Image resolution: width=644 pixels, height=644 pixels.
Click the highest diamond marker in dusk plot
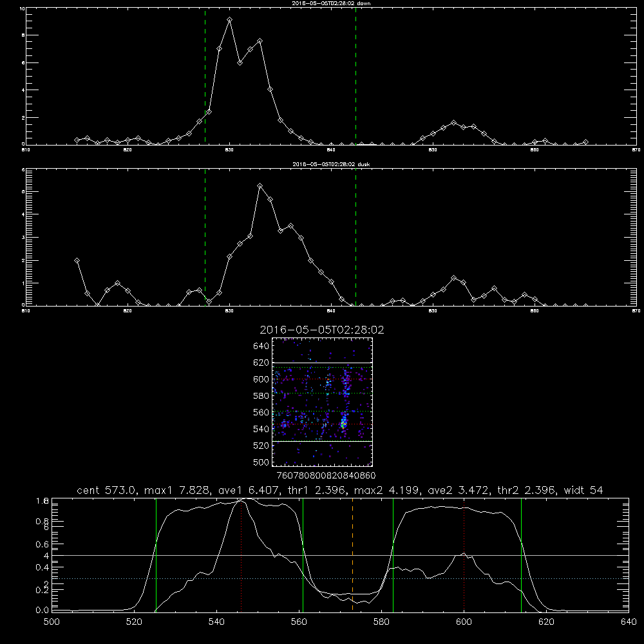click(x=260, y=186)
